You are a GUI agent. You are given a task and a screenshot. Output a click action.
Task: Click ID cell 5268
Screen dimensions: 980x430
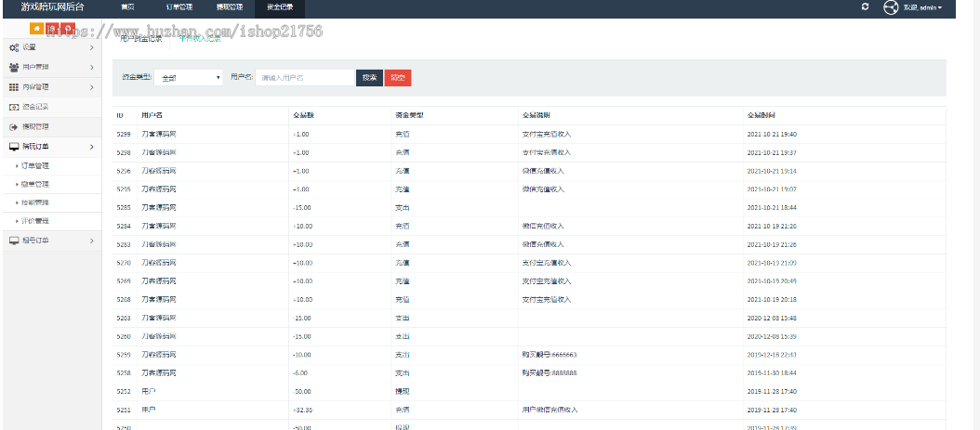[x=123, y=300]
